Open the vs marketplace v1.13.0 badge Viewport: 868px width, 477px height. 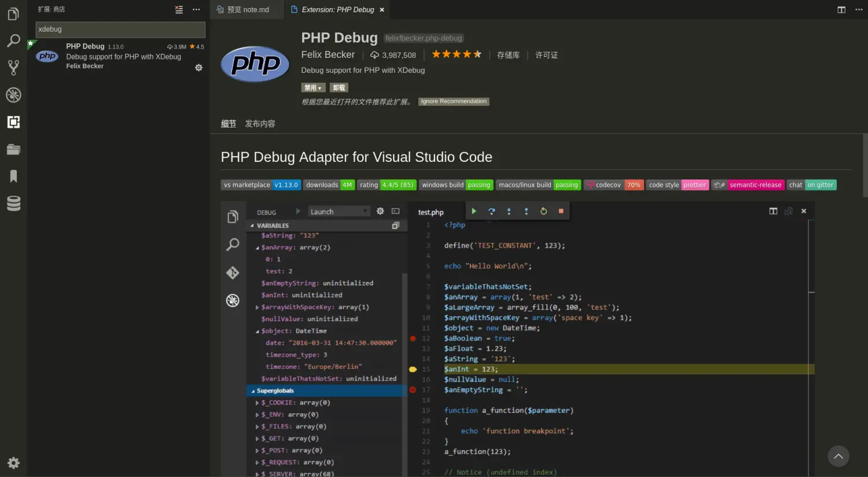(x=260, y=185)
